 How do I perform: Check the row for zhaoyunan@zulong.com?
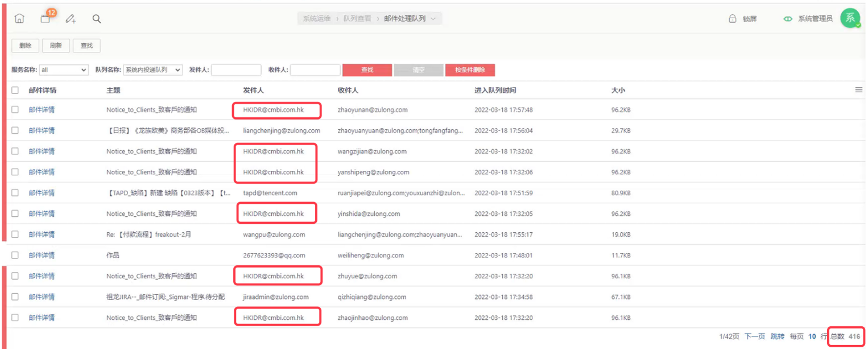15,110
